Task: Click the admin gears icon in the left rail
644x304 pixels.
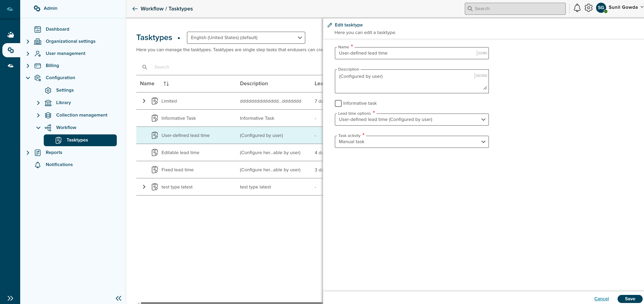Action: click(x=10, y=50)
